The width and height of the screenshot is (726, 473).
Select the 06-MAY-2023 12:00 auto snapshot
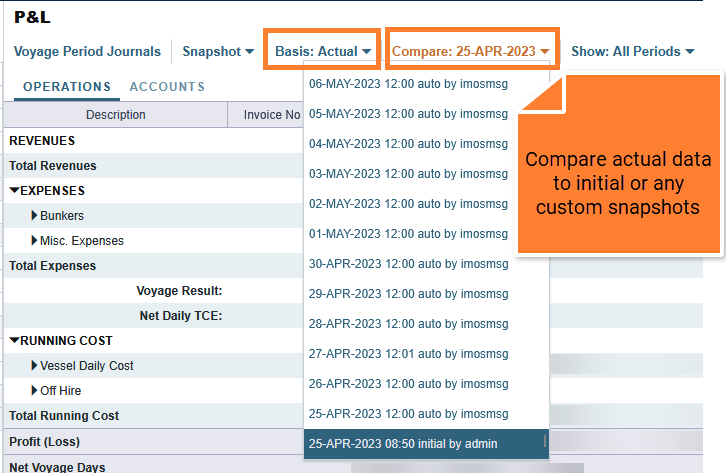click(x=408, y=85)
